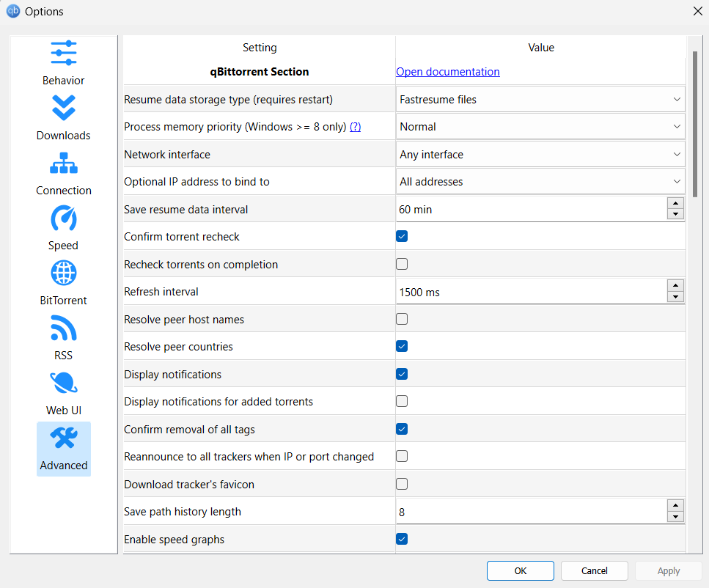
Task: Open the documentation link
Action: pos(447,72)
